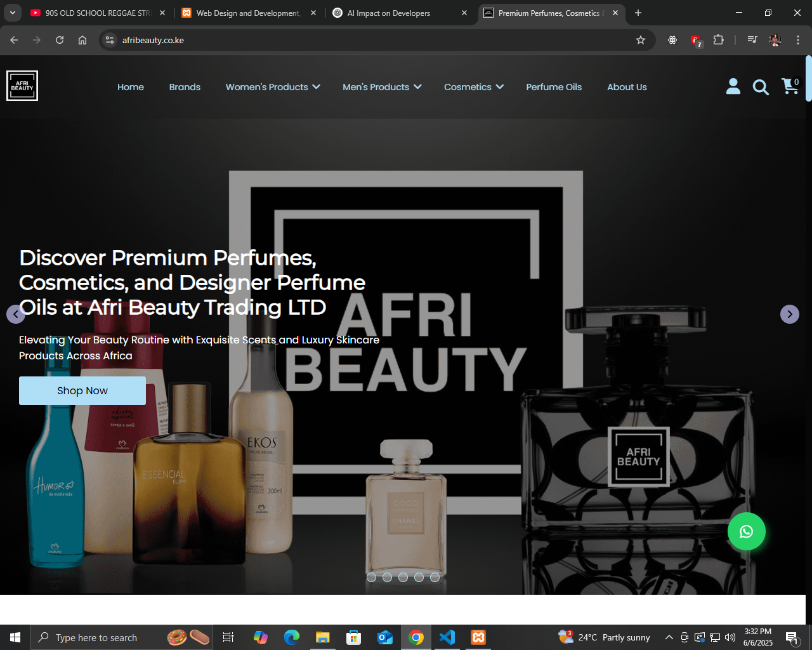Screen dimensions: 812x650
Task: Open WhatsApp chat floating button
Action: point(746,531)
